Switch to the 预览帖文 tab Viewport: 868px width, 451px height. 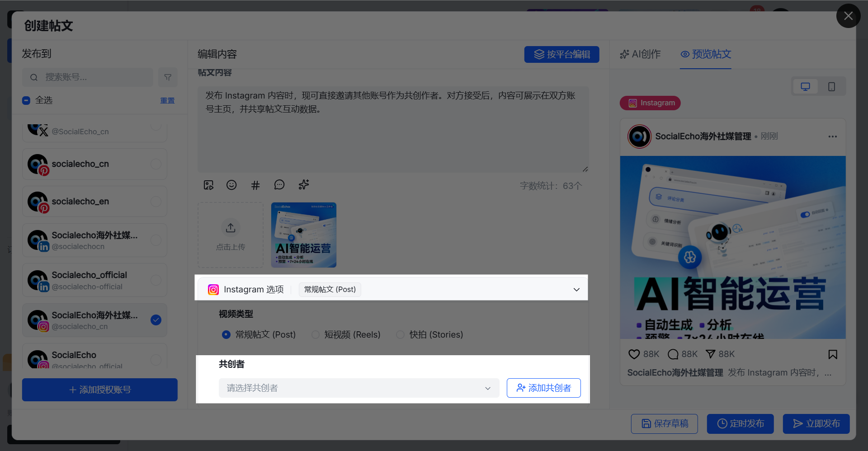point(706,54)
